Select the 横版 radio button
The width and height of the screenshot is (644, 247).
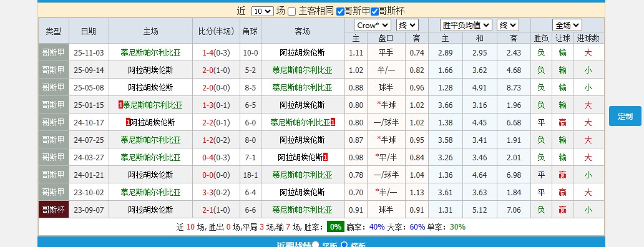344,245
